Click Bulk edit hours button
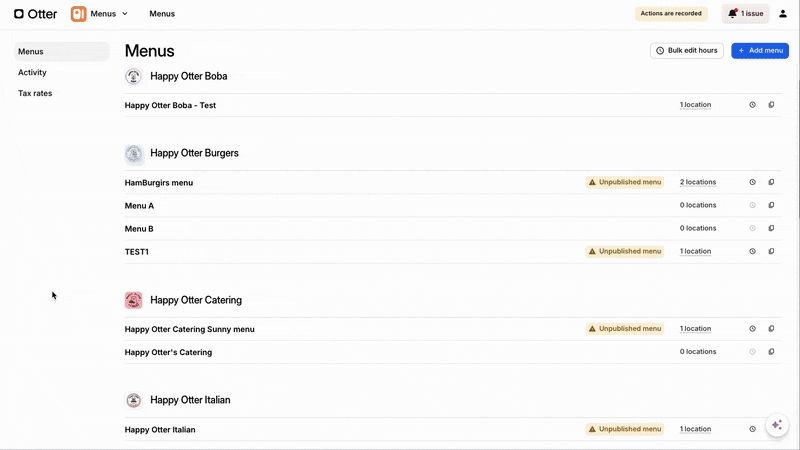 click(686, 50)
